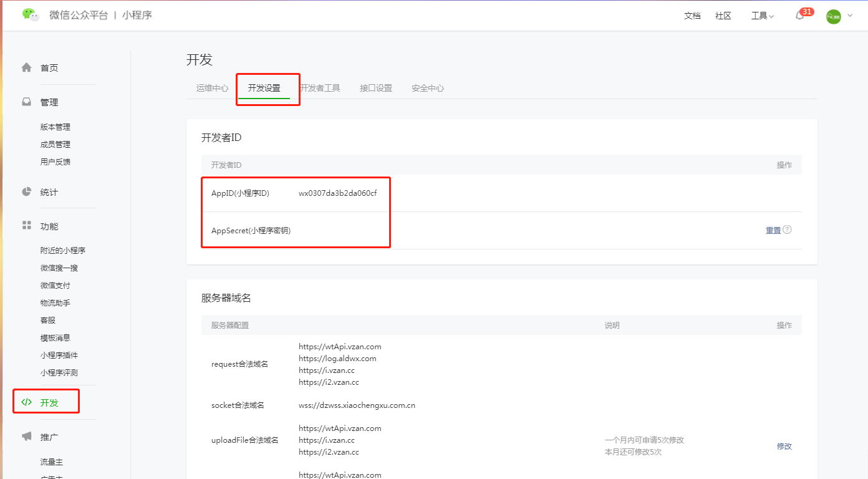Open 小程序评测 in sidebar
The width and height of the screenshot is (868, 479).
(x=59, y=373)
